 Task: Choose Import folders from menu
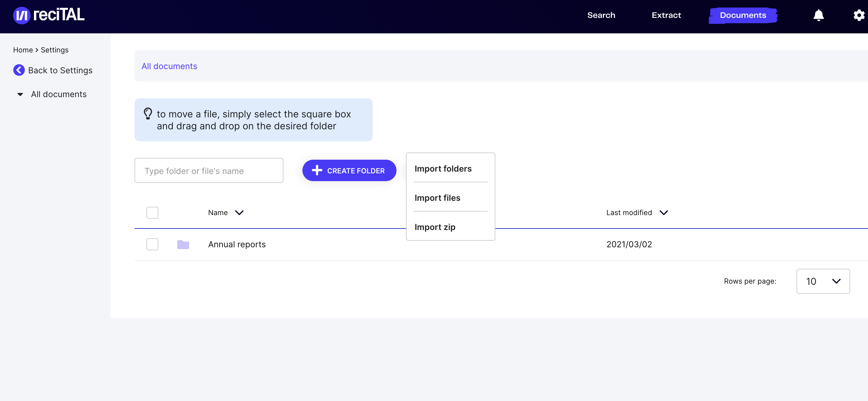click(x=443, y=169)
